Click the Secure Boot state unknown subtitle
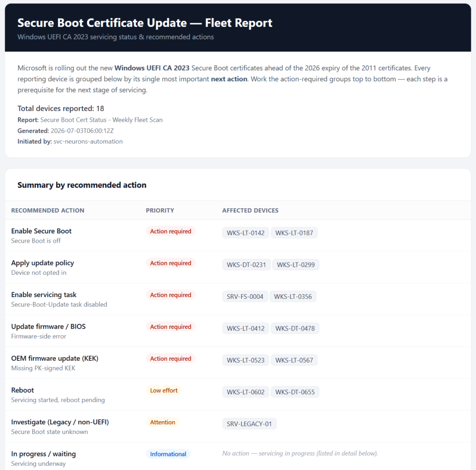476x470 pixels. point(49,432)
